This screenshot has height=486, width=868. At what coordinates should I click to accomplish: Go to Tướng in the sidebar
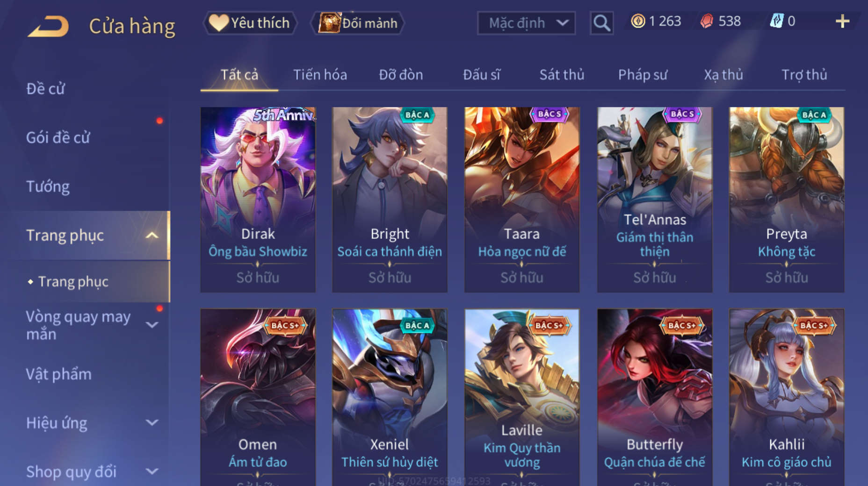click(48, 186)
